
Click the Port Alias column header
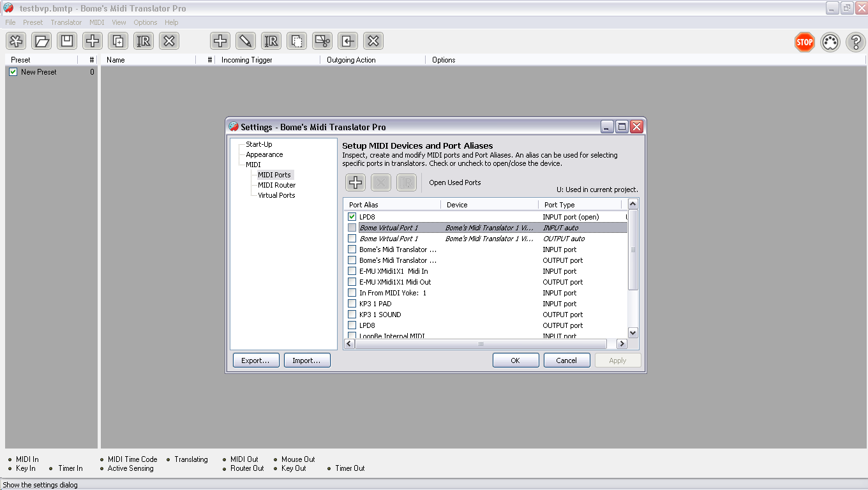(392, 205)
